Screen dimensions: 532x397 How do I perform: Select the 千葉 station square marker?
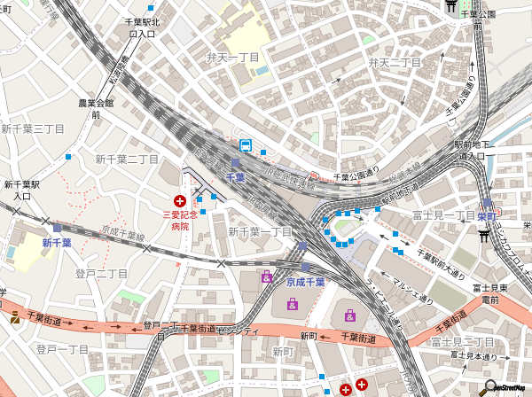pos(236,164)
